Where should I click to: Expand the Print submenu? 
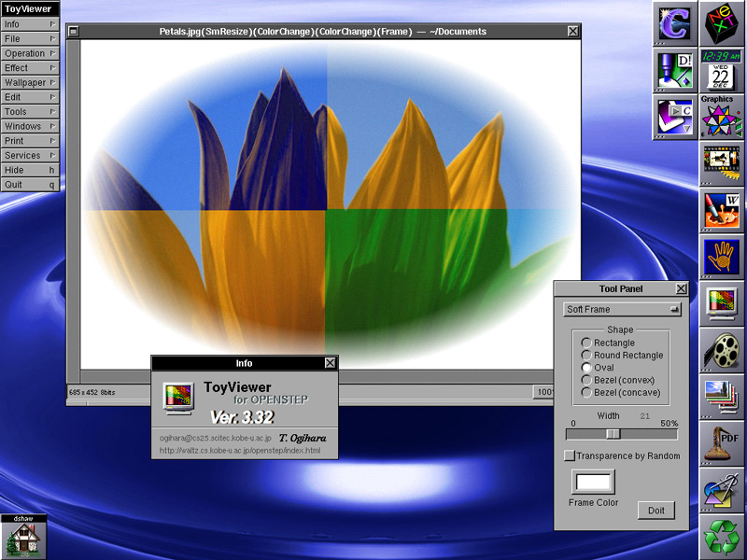30,141
